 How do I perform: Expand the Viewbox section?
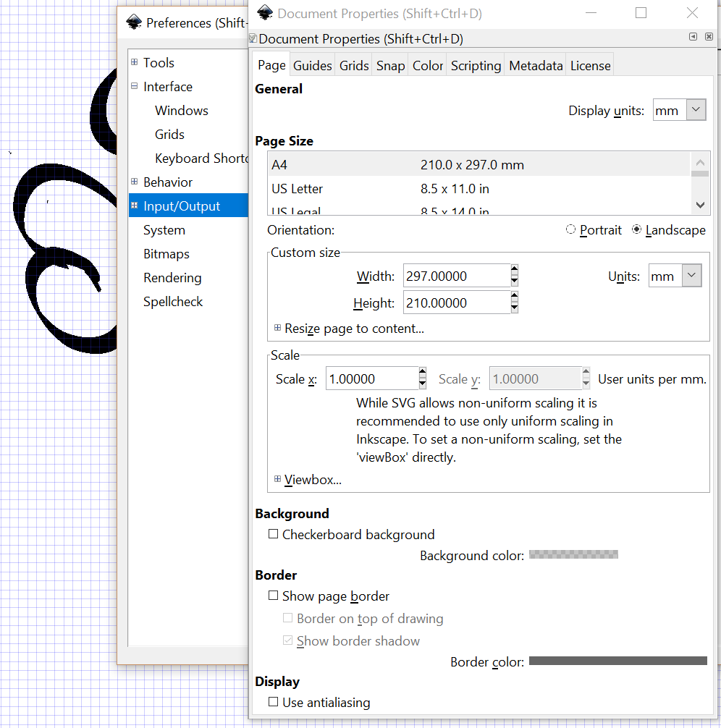(x=277, y=479)
